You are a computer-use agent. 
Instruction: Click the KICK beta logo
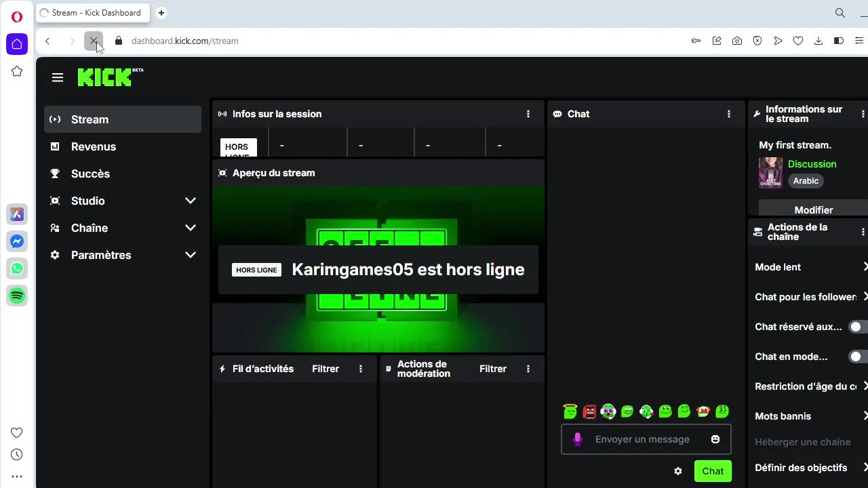tap(110, 77)
